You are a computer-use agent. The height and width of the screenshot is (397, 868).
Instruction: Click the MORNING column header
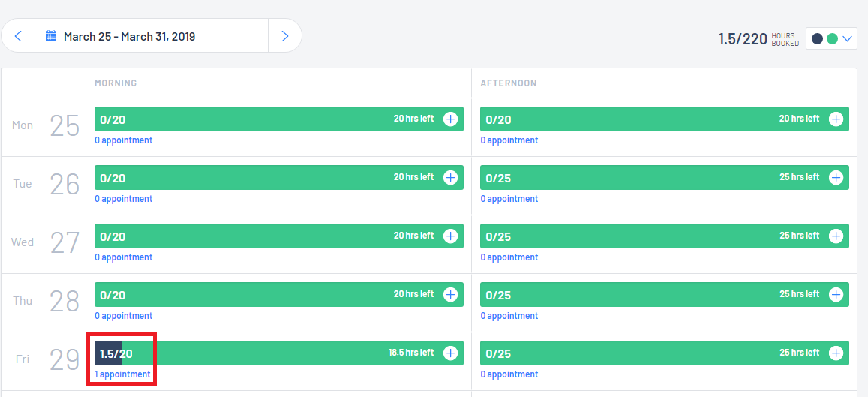tap(116, 83)
